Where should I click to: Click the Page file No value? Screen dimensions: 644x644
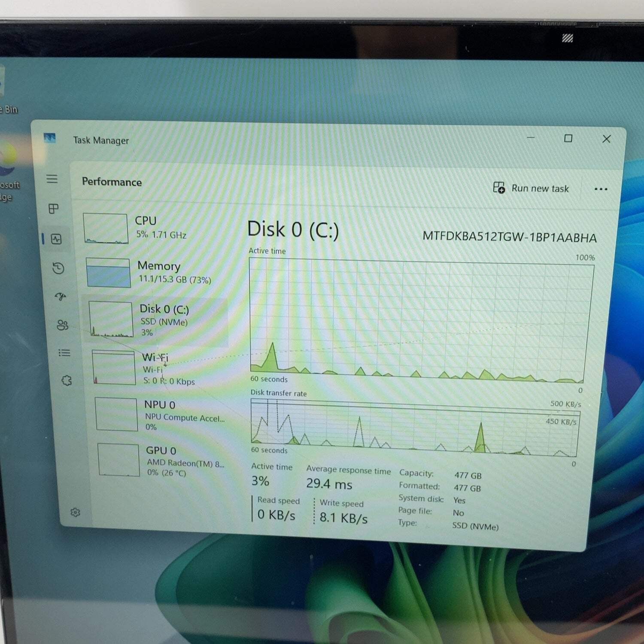click(459, 513)
